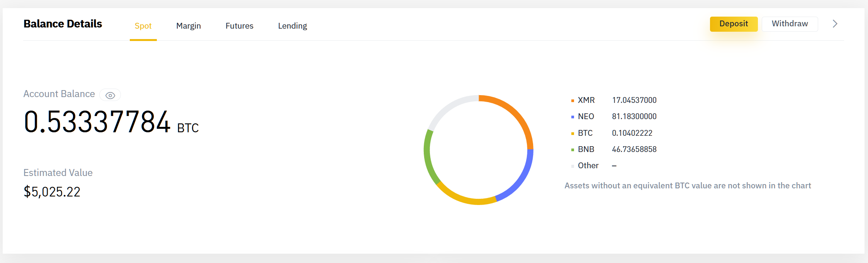Open the Margin tab
868x263 pixels.
[189, 26]
